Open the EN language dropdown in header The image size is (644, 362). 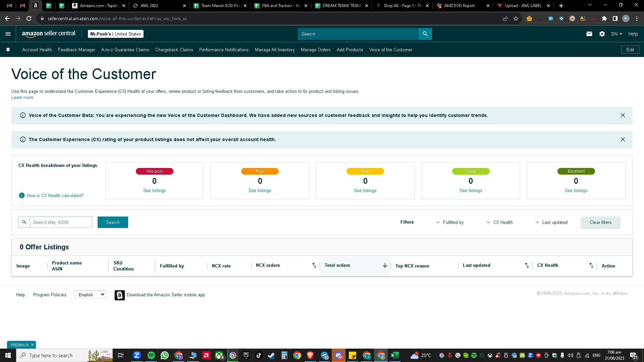coord(617,34)
